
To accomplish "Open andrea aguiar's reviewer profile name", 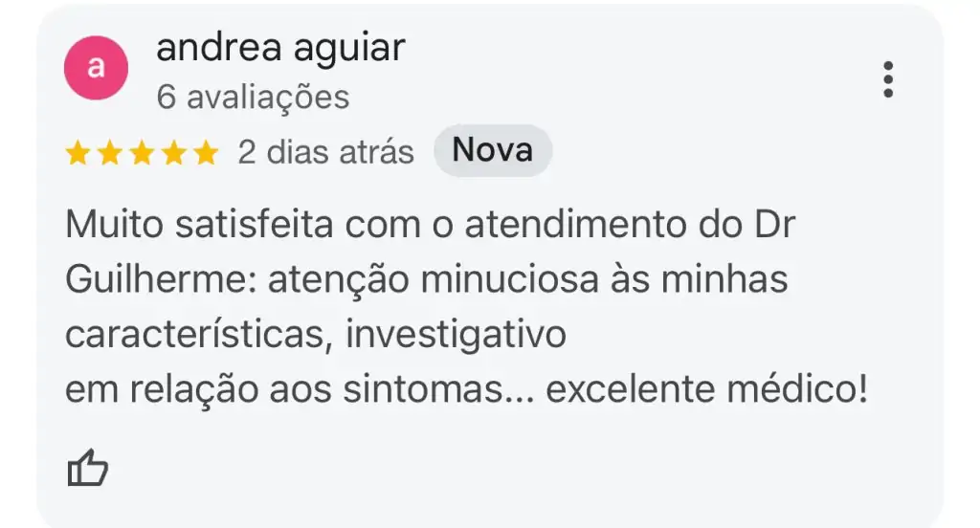I will point(280,48).
